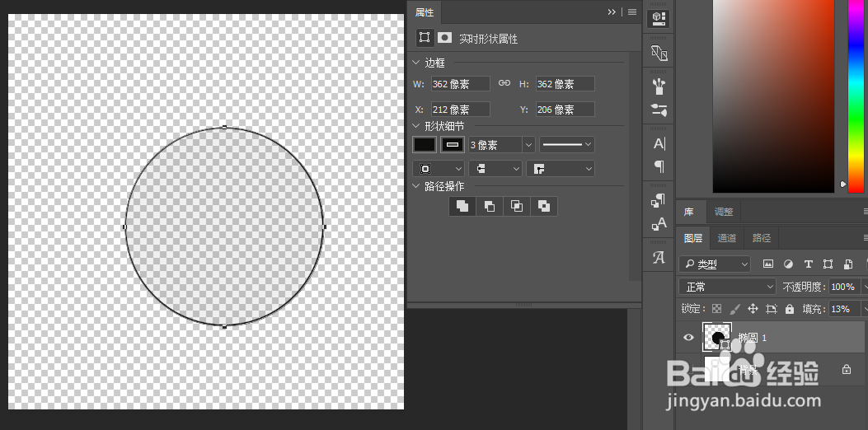Open the stroke line cap dropdown

495,169
